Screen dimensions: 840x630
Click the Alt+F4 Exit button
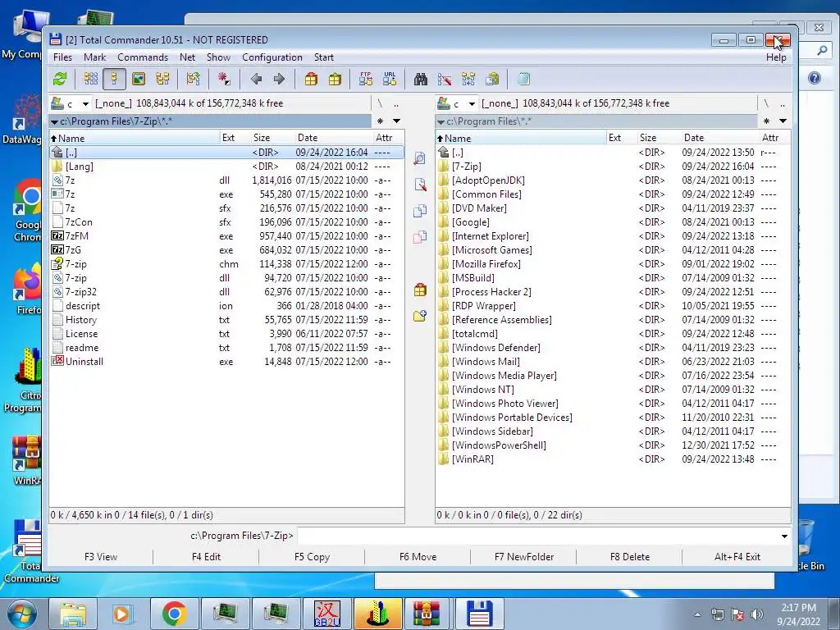737,557
